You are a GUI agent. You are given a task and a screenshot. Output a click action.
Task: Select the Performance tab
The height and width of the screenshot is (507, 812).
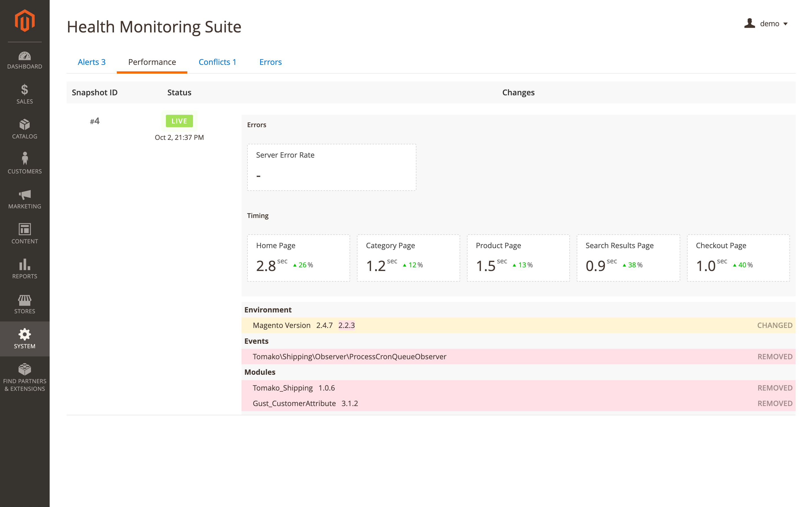click(152, 62)
